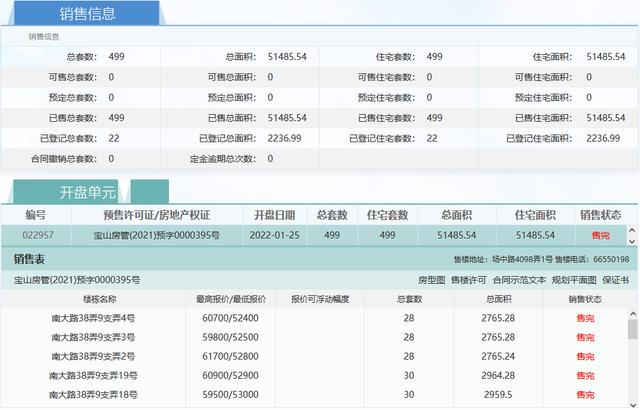Click the 保证书 link
640x410 pixels.
pos(617,280)
